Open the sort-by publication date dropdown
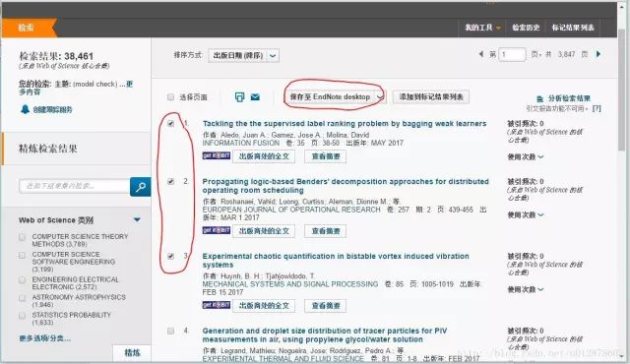 coord(243,55)
